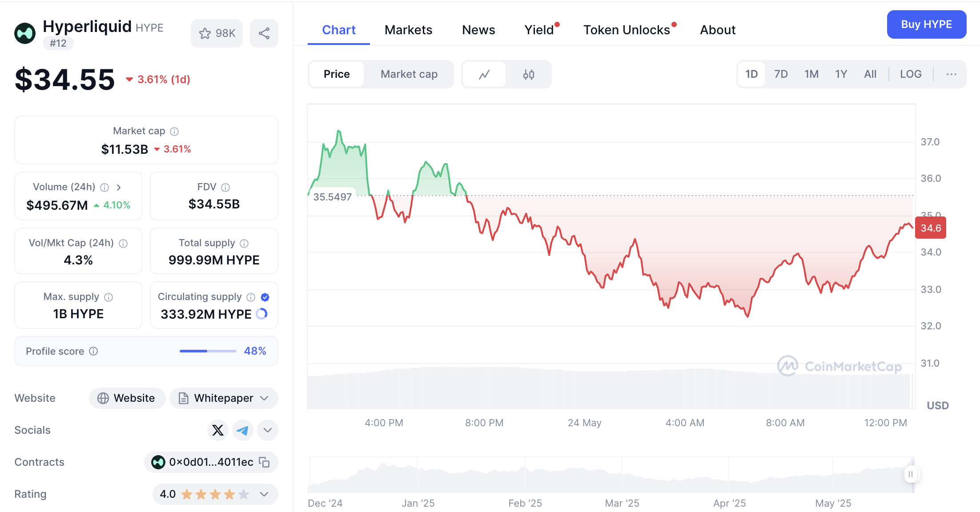980x512 pixels.
Task: Click the 999.99M HYPE total supply
Action: [214, 260]
